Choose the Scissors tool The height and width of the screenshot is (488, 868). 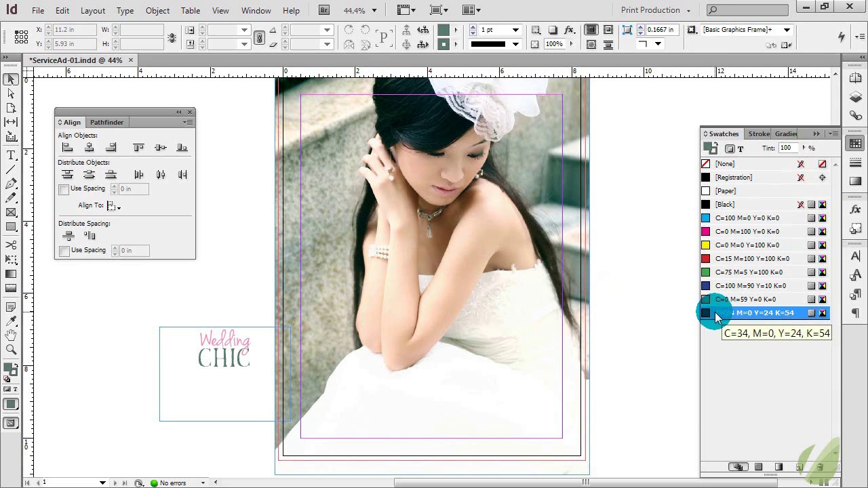11,245
